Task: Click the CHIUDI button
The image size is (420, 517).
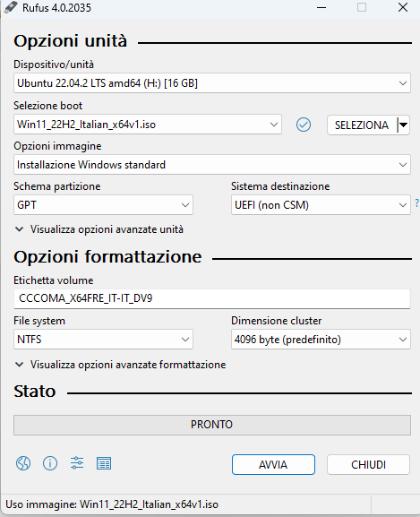Action: 368,464
